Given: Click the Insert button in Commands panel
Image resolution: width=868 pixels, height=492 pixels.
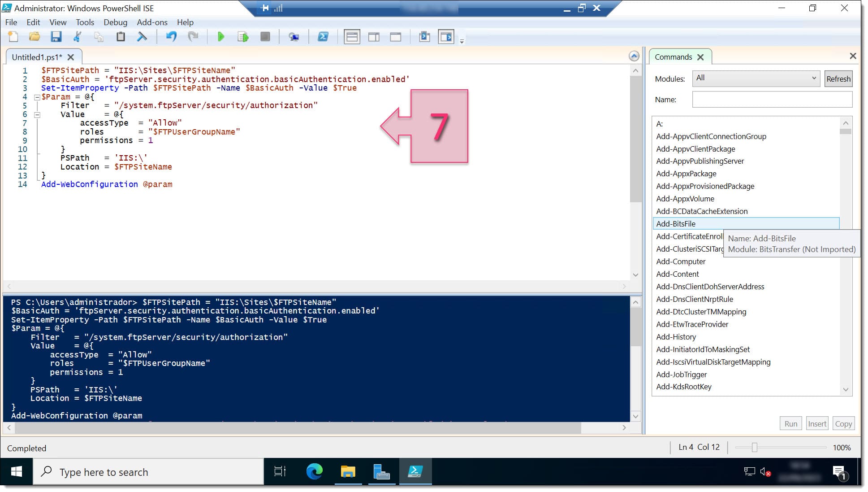Looking at the screenshot, I should pos(817,423).
